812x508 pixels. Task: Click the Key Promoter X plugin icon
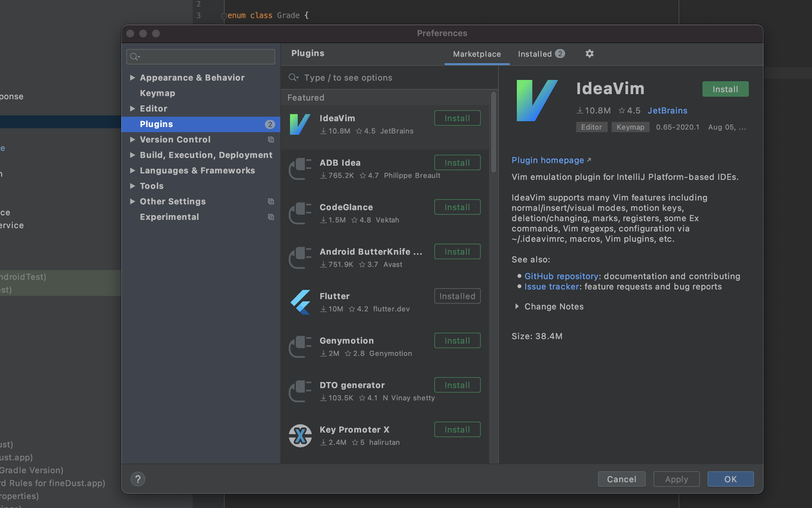tap(300, 435)
